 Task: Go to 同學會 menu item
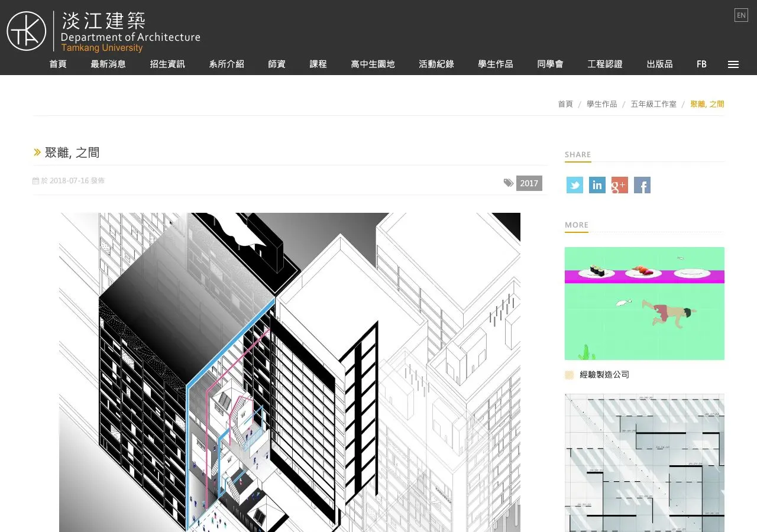click(551, 64)
